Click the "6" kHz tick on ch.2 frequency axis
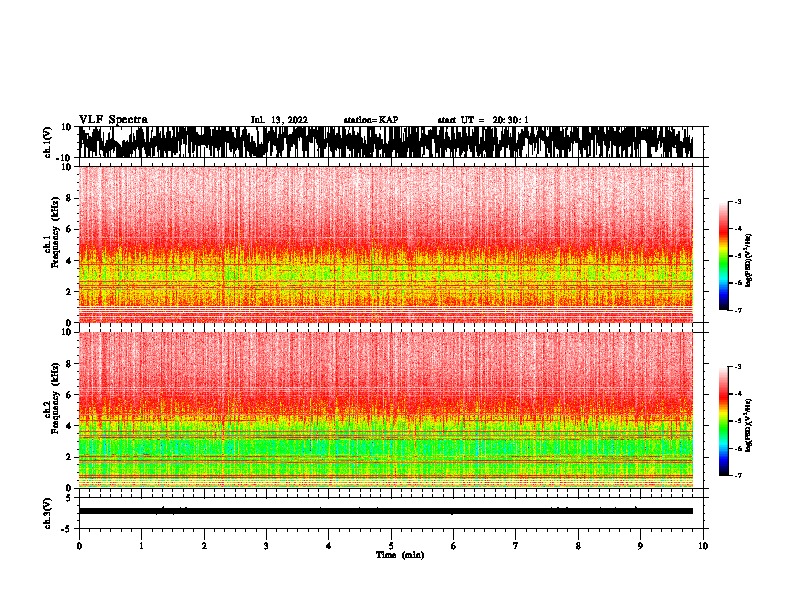This screenshot has width=792, height=612. [69, 395]
